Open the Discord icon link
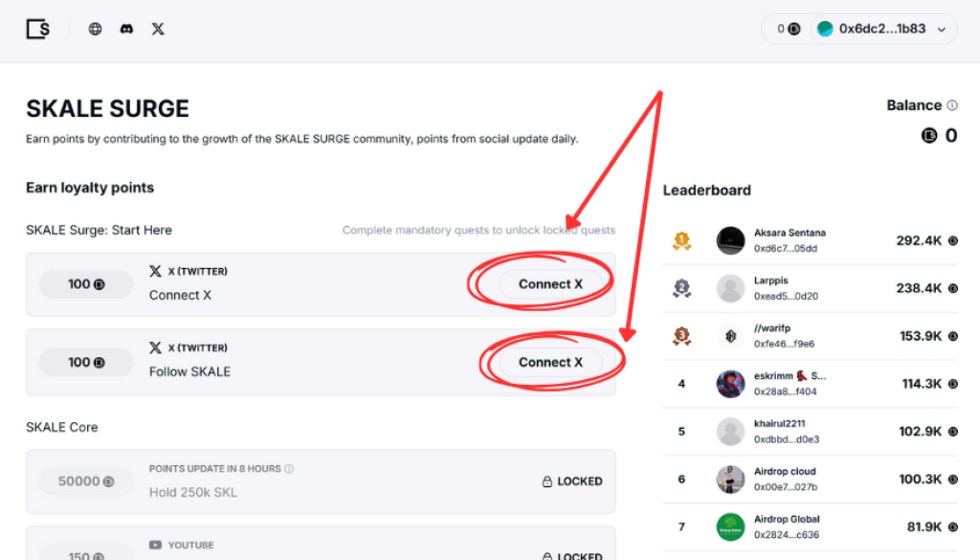The height and width of the screenshot is (560, 980). [126, 29]
